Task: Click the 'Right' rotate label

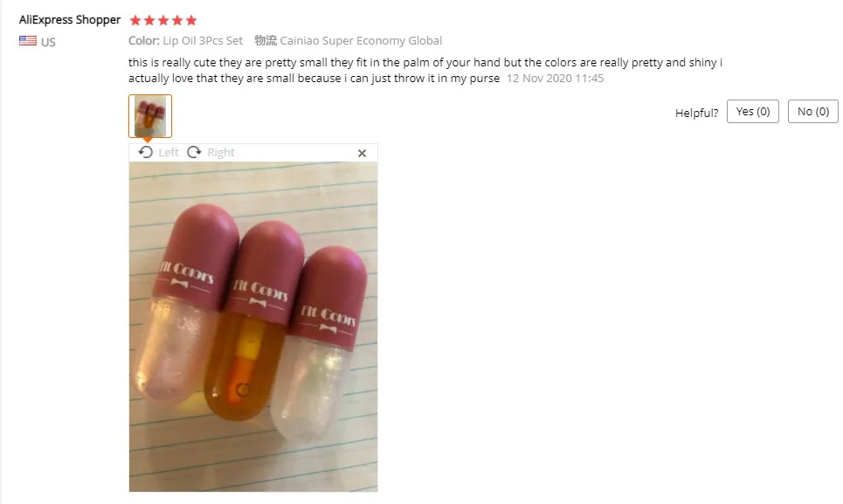Action: [221, 153]
